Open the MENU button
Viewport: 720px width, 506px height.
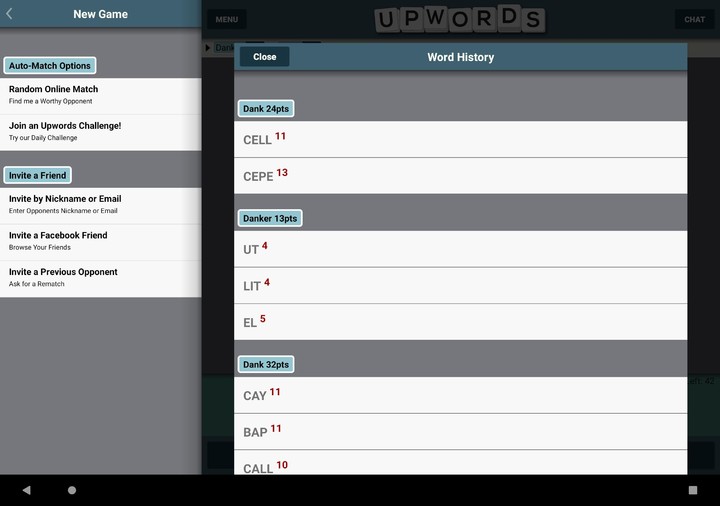coord(227,19)
